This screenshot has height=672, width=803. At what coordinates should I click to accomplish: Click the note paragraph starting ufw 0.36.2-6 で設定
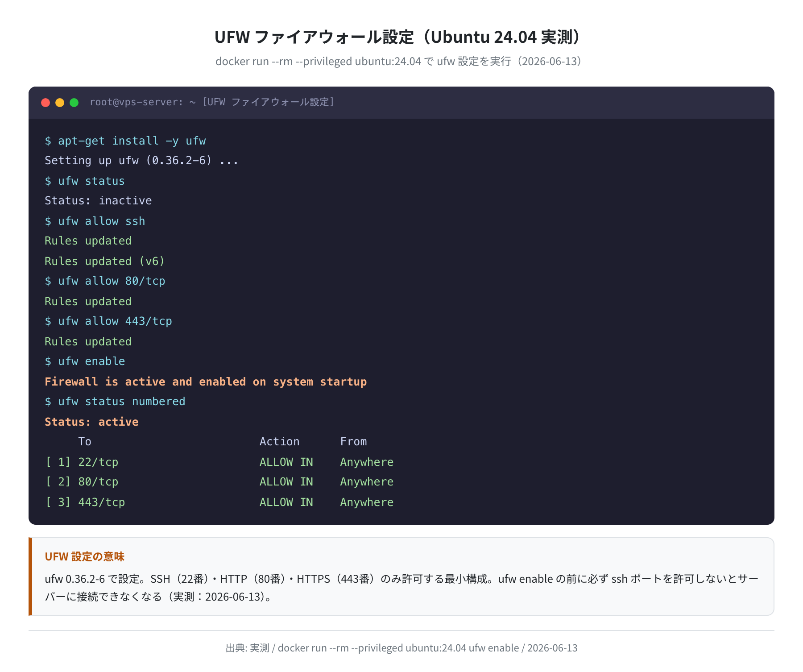tap(401, 588)
